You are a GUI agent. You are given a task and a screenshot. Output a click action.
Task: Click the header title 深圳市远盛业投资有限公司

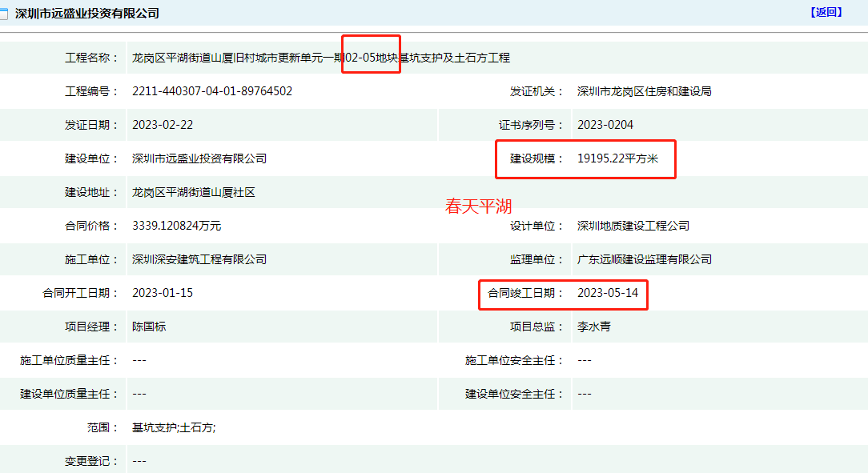(87, 14)
